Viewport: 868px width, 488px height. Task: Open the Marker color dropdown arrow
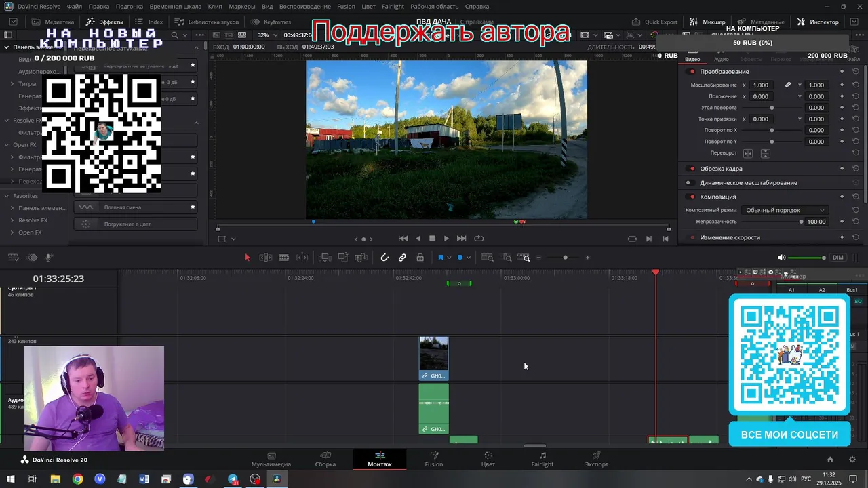click(468, 258)
